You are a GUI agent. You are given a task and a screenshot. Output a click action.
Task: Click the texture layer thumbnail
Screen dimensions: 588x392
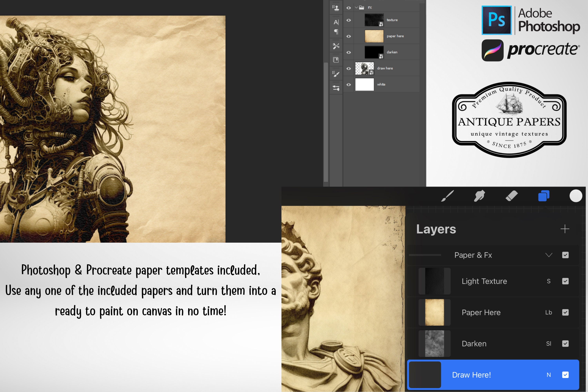[374, 20]
